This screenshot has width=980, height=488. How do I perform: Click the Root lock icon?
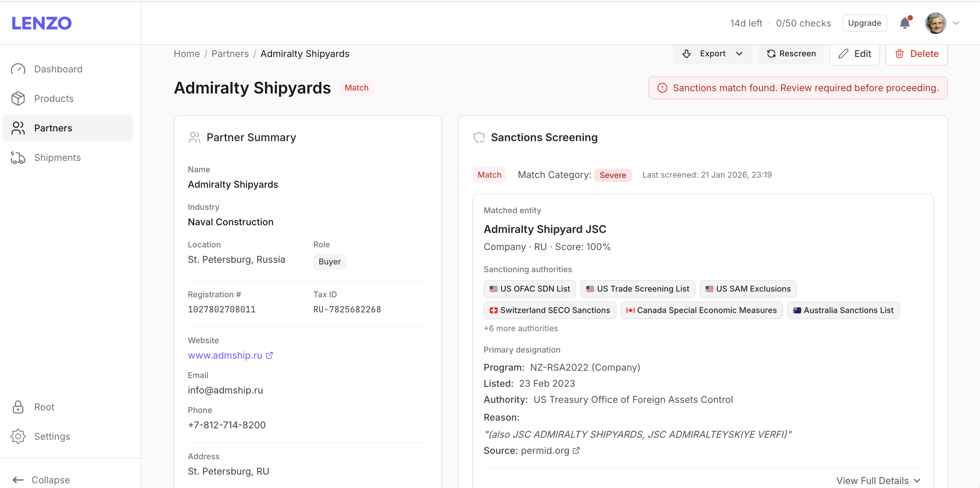(x=18, y=407)
